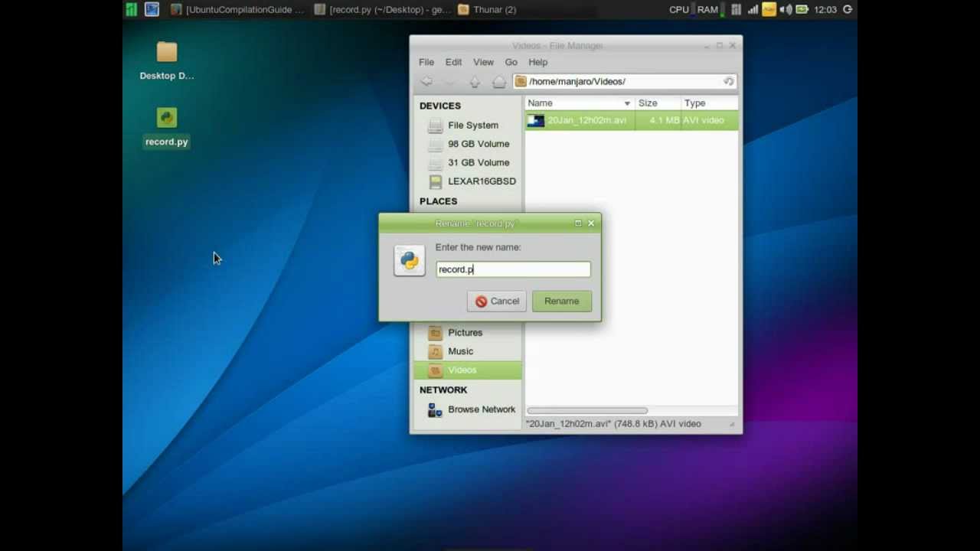Open the session power icon by the clock
The height and width of the screenshot is (551, 980).
pyautogui.click(x=848, y=9)
